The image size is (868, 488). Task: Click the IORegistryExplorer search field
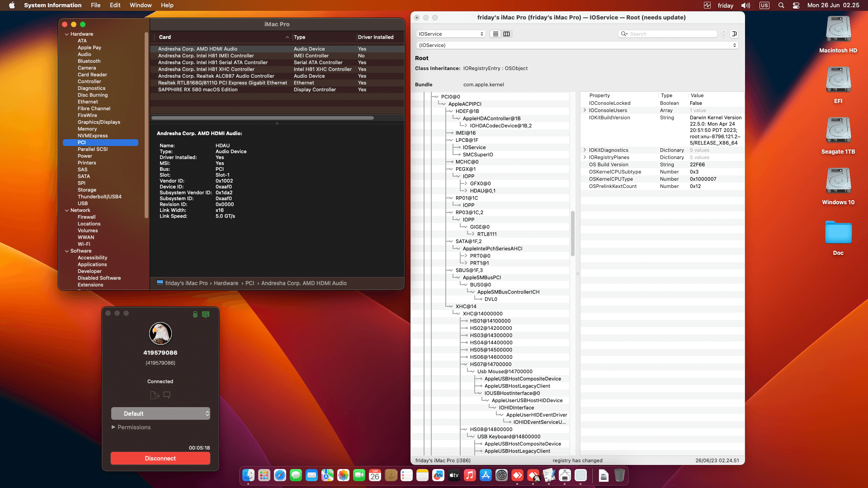(668, 34)
